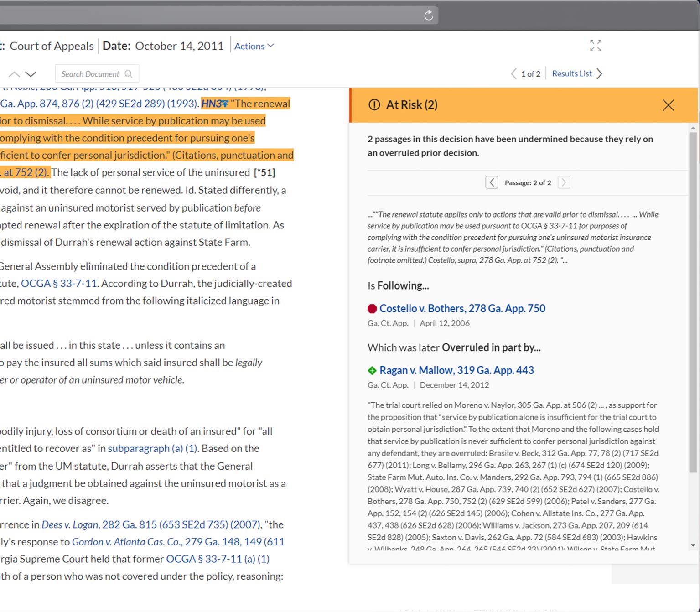Toggle full screen with the expand arrows icon

pyautogui.click(x=596, y=45)
